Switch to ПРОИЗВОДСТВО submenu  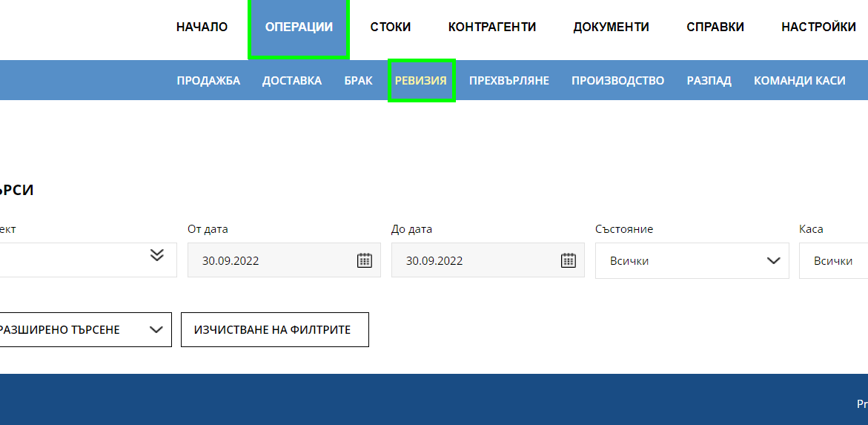(617, 81)
